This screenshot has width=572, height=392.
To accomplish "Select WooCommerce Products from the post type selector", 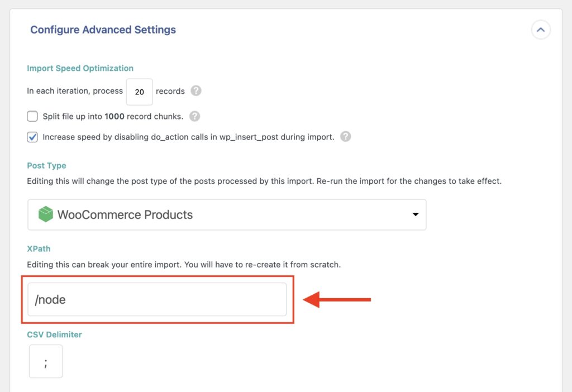I will click(x=227, y=214).
